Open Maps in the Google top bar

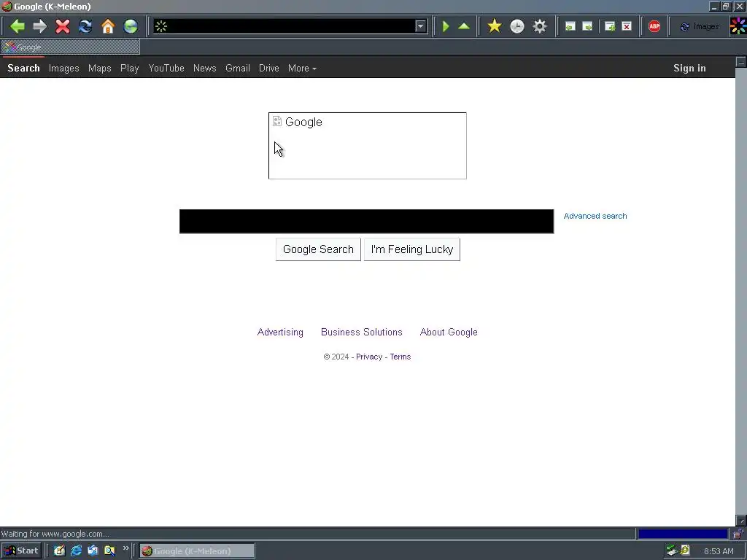click(x=99, y=68)
